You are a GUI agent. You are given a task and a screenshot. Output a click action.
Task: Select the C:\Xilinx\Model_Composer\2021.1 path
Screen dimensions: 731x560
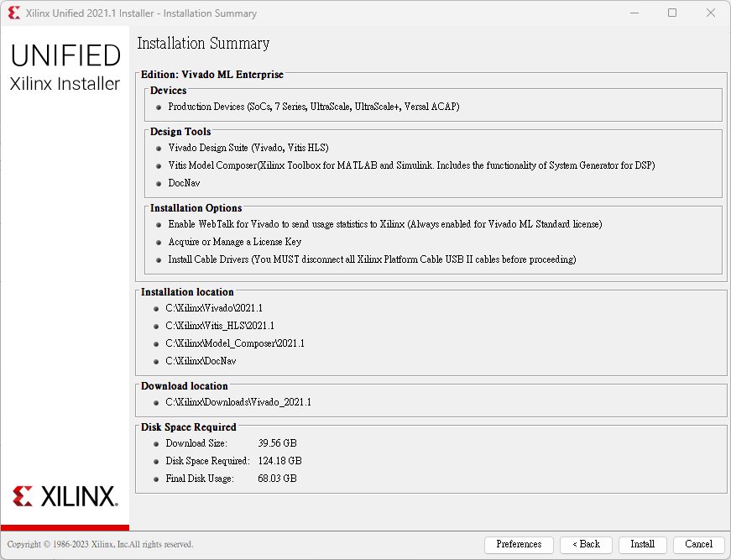click(235, 343)
